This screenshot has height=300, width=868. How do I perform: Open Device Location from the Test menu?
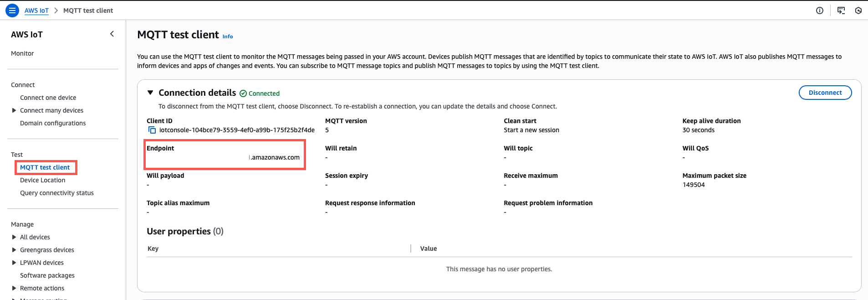[42, 180]
